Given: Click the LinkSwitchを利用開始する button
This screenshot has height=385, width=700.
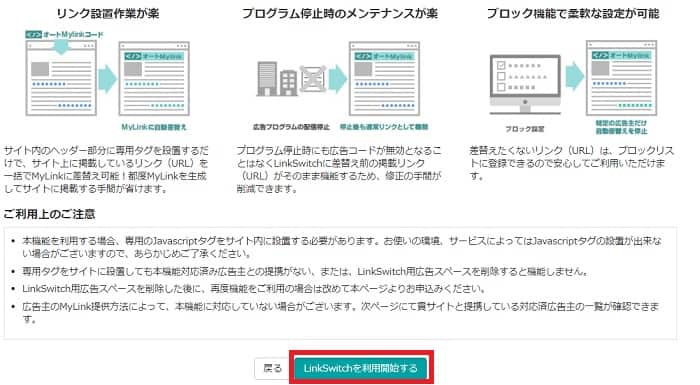Looking at the screenshot, I should point(361,368).
